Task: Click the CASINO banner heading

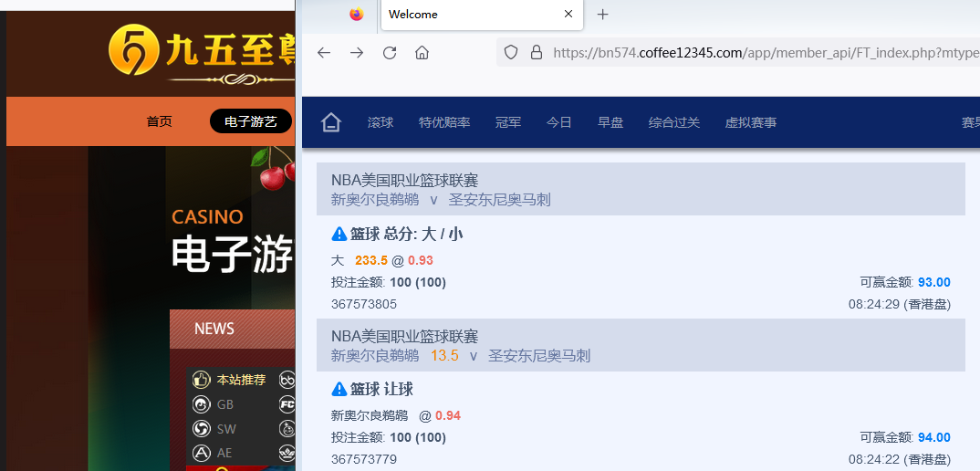Action: tap(207, 217)
